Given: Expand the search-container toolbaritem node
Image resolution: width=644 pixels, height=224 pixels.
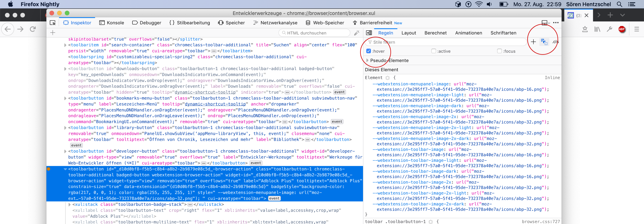Looking at the screenshot, I should tap(65, 45).
